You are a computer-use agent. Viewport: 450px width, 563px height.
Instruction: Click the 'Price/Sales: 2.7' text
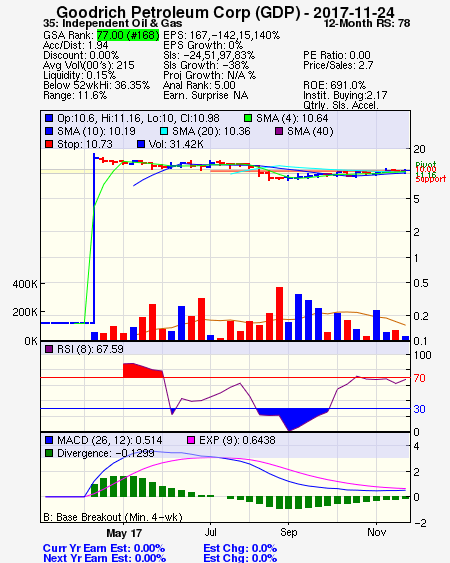[338, 65]
